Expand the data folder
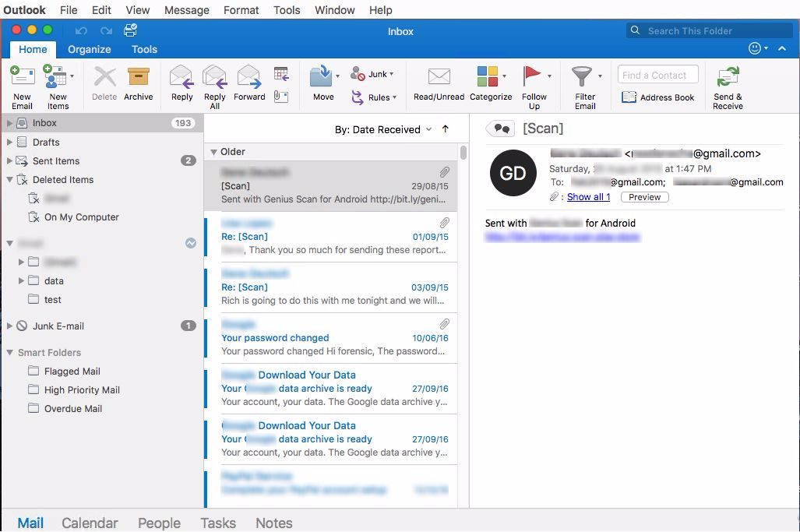The height and width of the screenshot is (532, 800). click(21, 280)
